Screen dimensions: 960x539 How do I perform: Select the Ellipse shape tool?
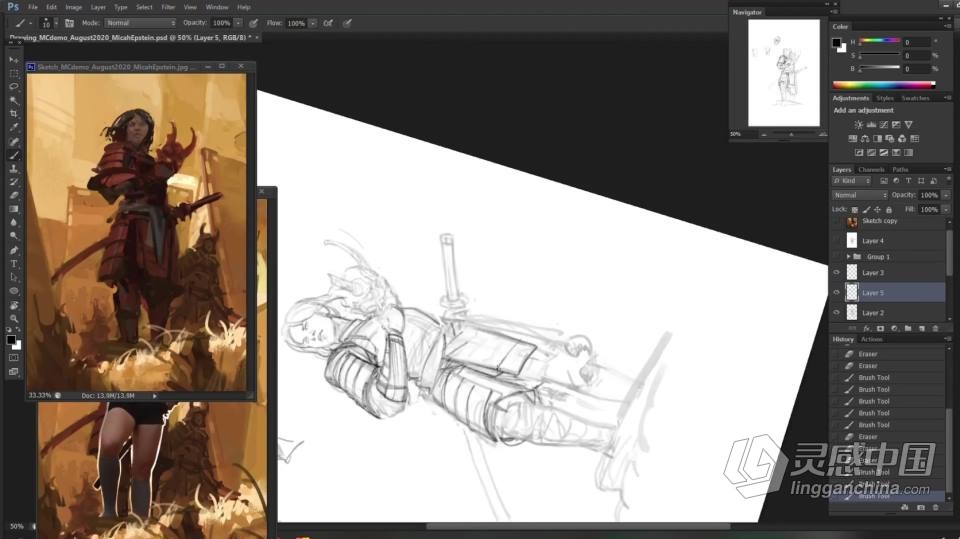(x=13, y=291)
